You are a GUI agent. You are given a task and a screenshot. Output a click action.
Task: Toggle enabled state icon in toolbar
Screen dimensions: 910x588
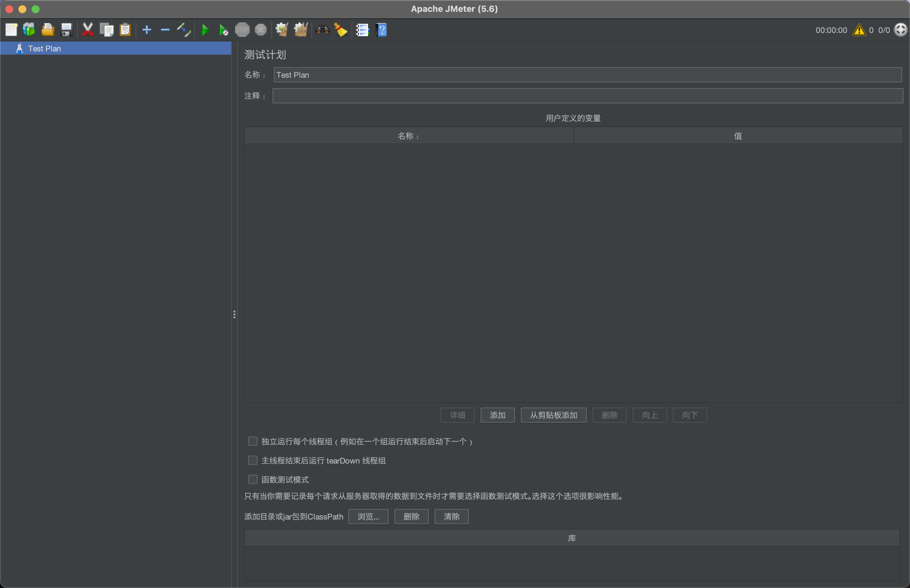[x=184, y=30]
